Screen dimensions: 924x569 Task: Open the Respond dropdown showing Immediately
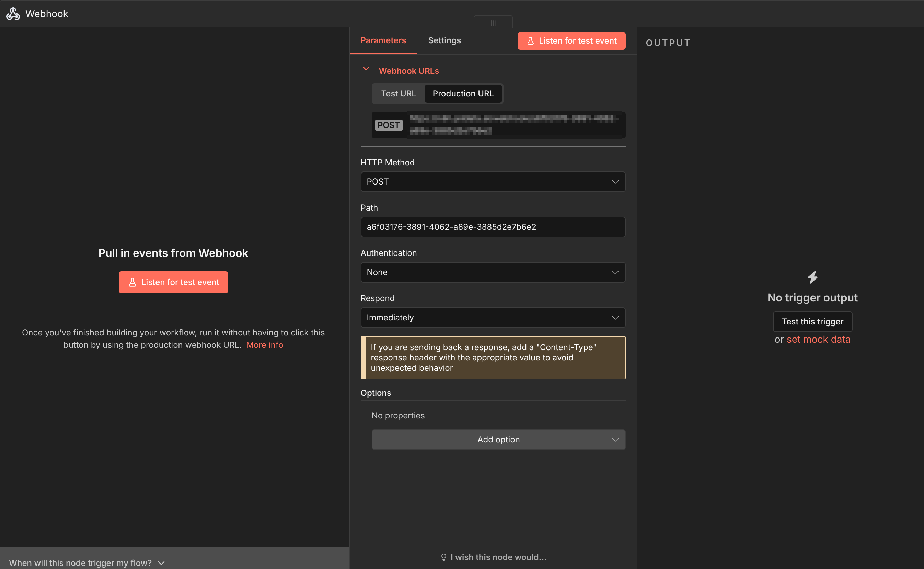(x=493, y=317)
